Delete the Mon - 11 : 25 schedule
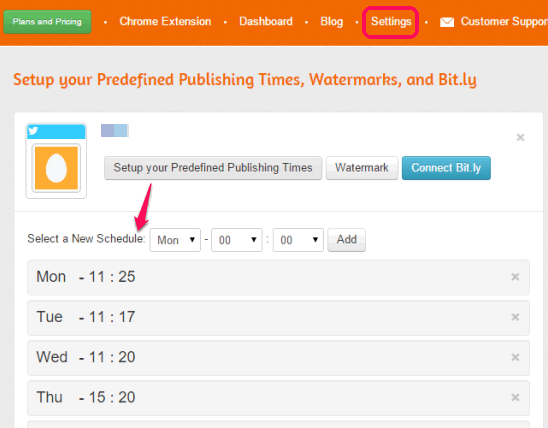 pos(515,277)
